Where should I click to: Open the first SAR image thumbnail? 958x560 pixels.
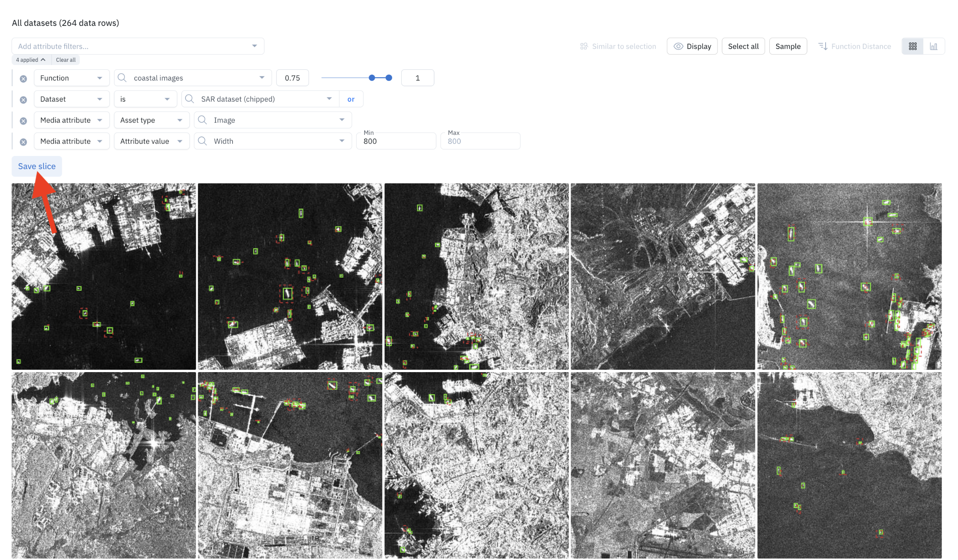(x=104, y=276)
